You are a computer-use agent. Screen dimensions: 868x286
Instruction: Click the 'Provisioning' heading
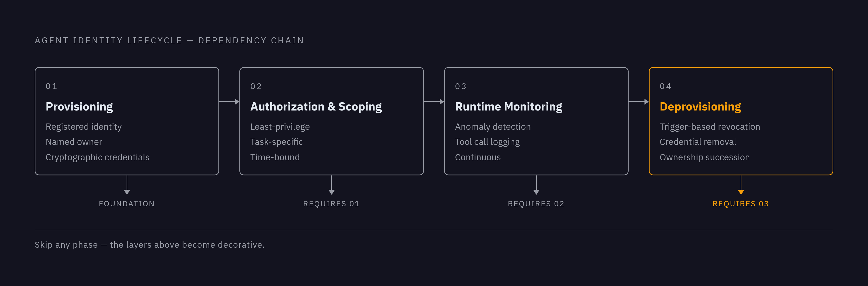click(x=79, y=107)
